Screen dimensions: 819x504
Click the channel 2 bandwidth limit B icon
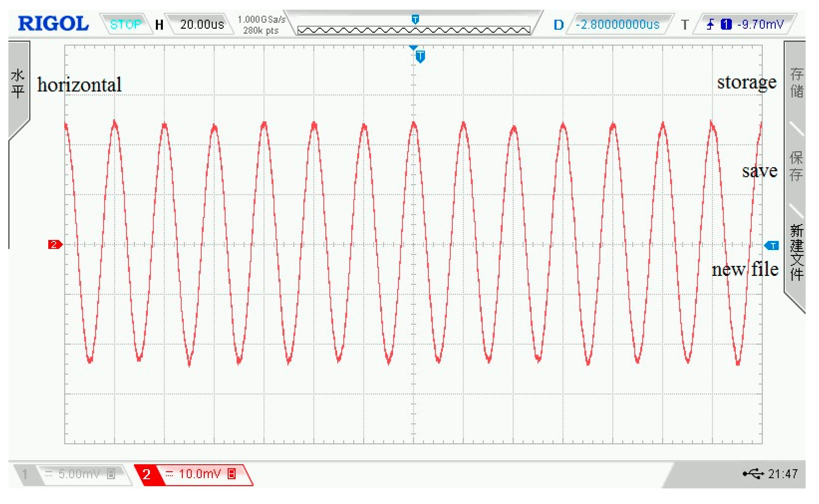pyautogui.click(x=231, y=474)
